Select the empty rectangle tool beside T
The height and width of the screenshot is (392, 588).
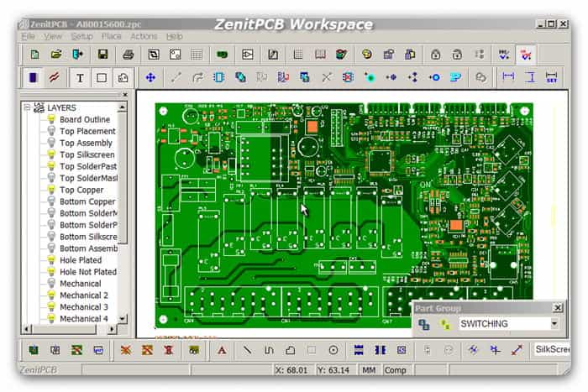102,78
